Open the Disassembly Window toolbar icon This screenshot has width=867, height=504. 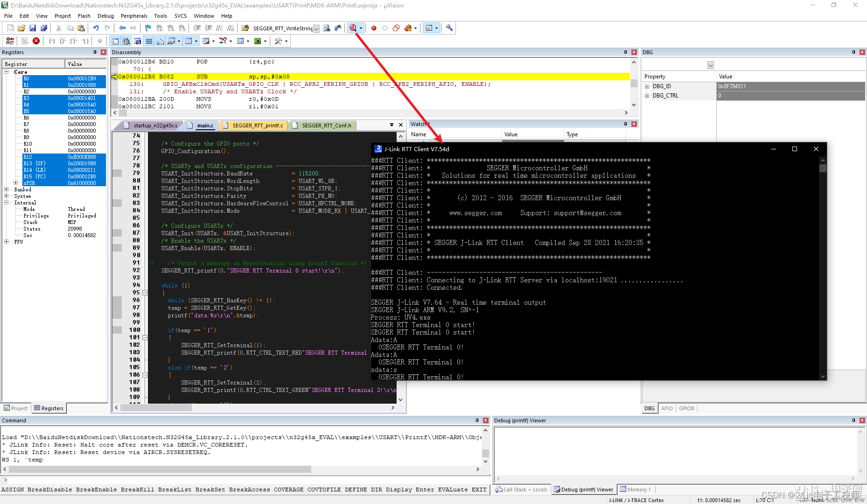(x=126, y=41)
